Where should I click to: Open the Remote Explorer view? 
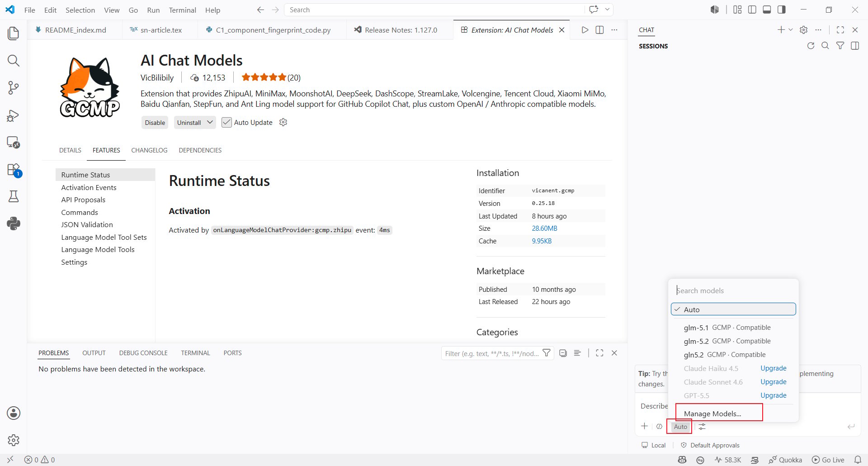coord(14,143)
